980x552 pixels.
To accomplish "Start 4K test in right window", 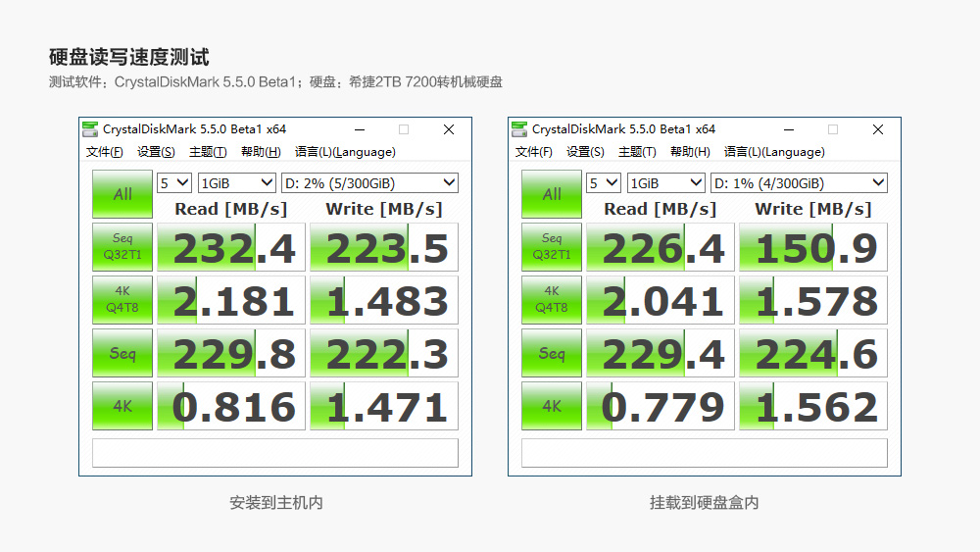I will 552,406.
